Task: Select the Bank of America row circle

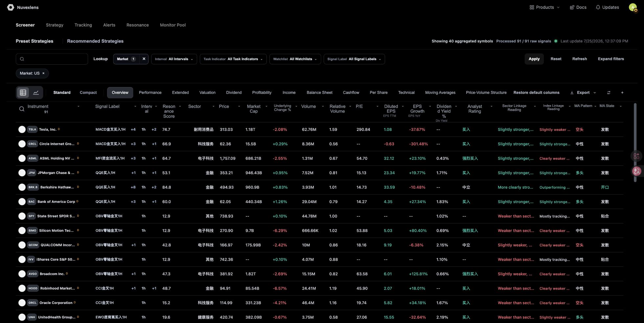Action: point(22,202)
